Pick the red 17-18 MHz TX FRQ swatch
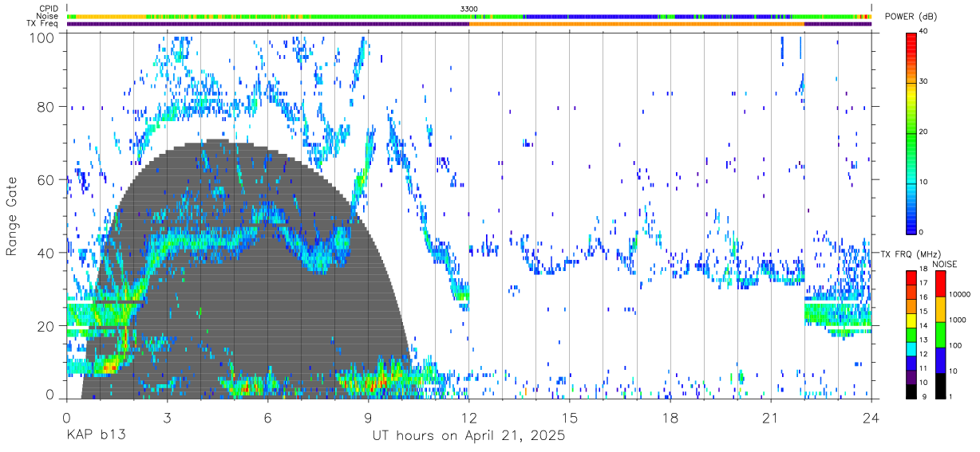 pos(911,278)
